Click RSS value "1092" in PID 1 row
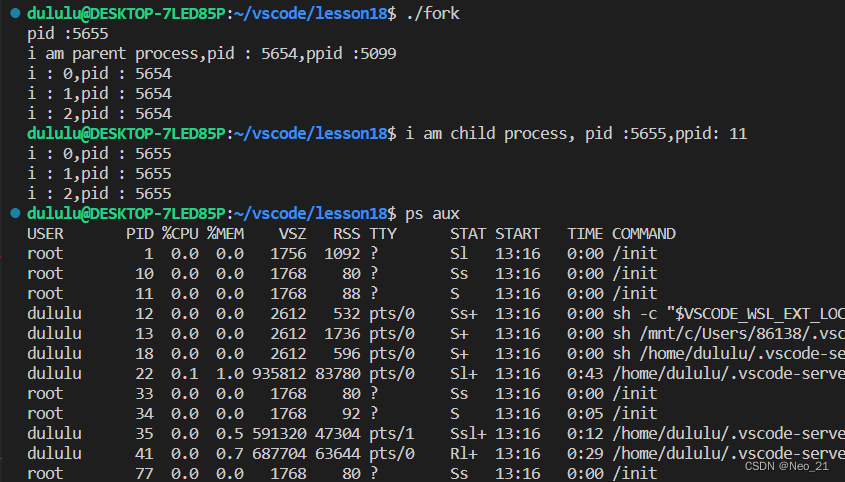The width and height of the screenshot is (845, 482). 342,253
